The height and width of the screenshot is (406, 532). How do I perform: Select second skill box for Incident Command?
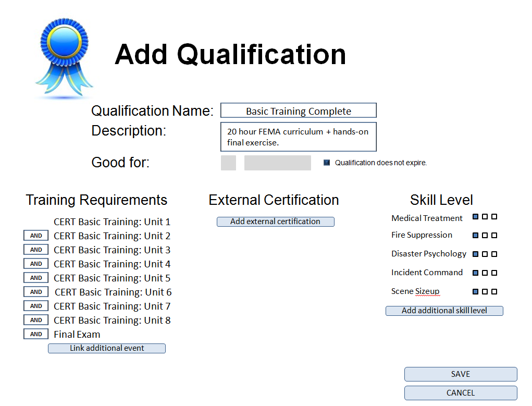pyautogui.click(x=485, y=273)
